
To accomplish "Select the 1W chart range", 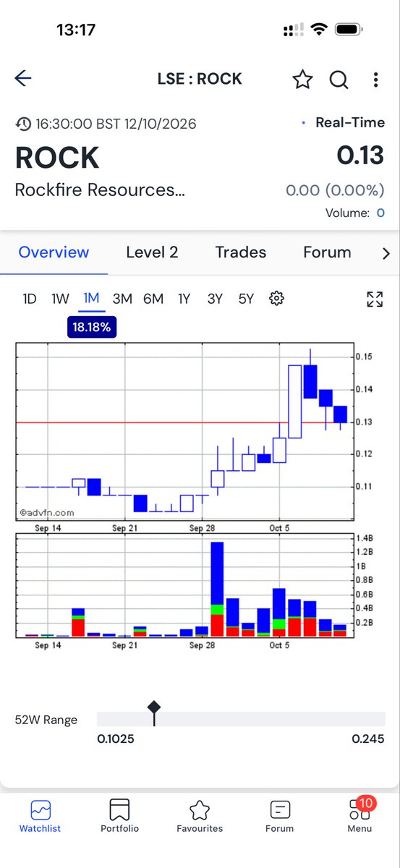I will click(60, 298).
